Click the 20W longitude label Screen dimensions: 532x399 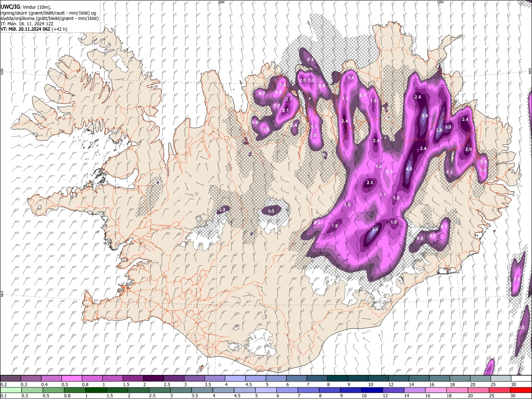point(221,2)
